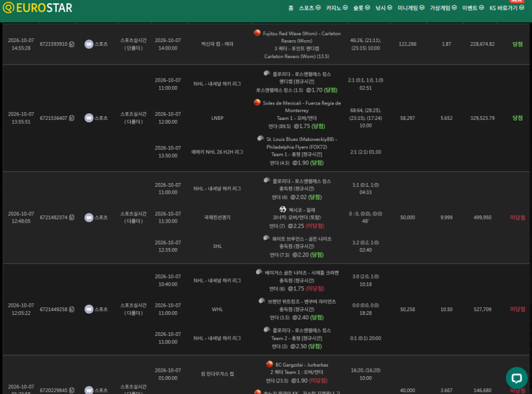Screen dimensions: 532x394
Task: Open the KS 바로가기 menu
Action: tap(507, 8)
